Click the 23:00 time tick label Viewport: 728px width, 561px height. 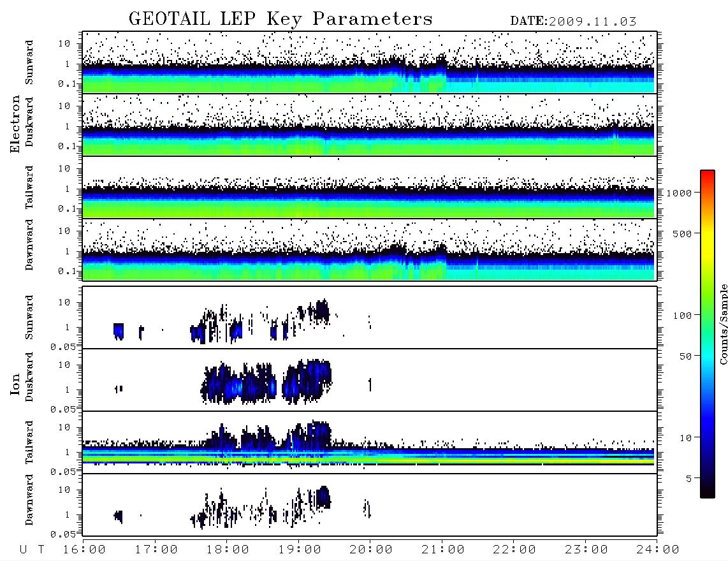(x=586, y=550)
